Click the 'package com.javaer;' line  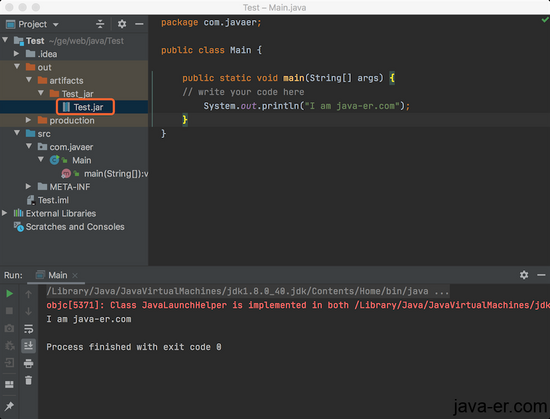(211, 22)
